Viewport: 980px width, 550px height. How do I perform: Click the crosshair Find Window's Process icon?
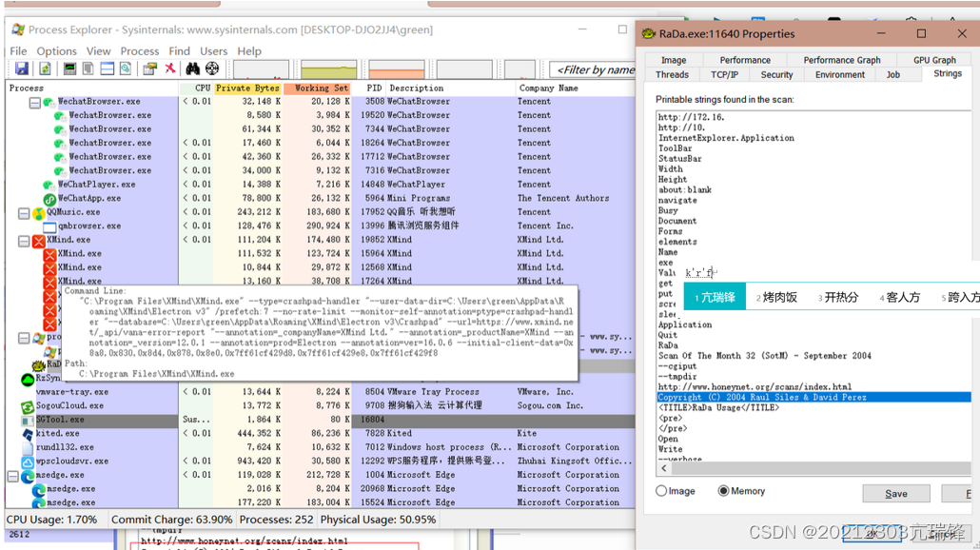pos(212,69)
